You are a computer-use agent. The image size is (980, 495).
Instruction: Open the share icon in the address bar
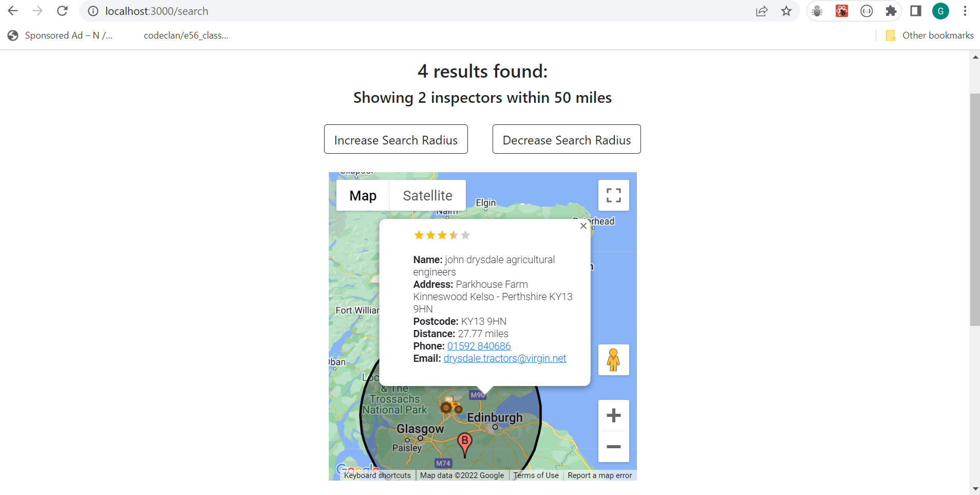[x=762, y=11]
